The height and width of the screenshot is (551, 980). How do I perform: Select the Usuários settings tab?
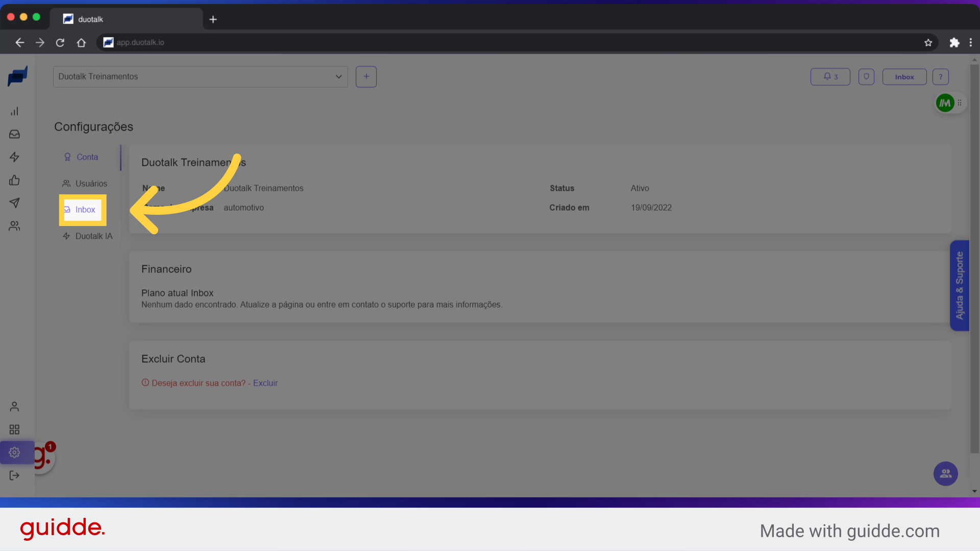[x=85, y=184]
